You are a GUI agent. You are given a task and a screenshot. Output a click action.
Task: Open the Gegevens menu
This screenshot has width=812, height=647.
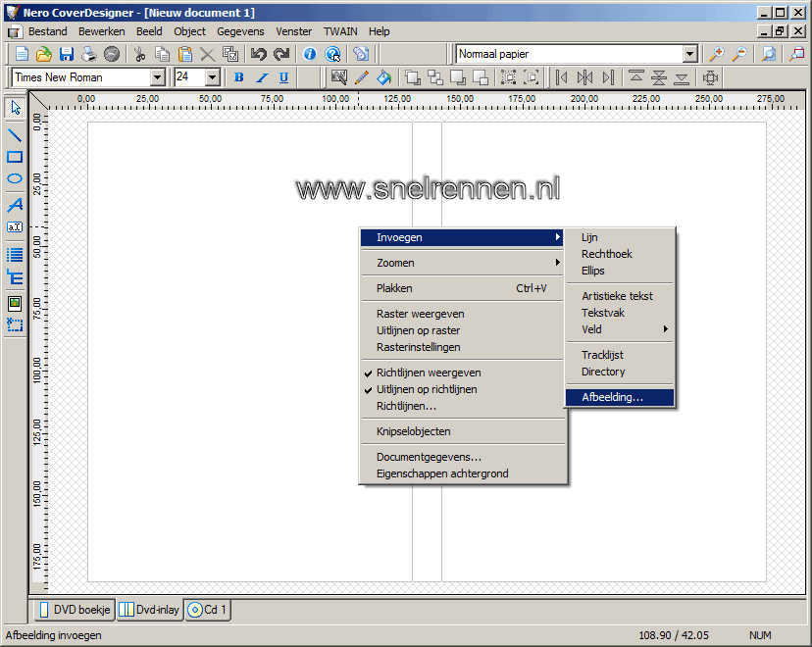[x=240, y=31]
